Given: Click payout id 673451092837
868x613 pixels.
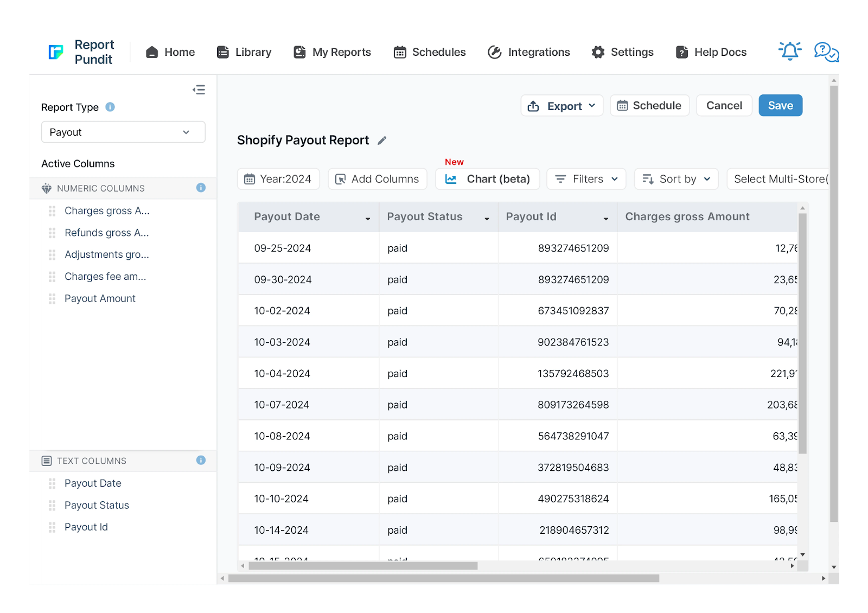Looking at the screenshot, I should click(573, 311).
